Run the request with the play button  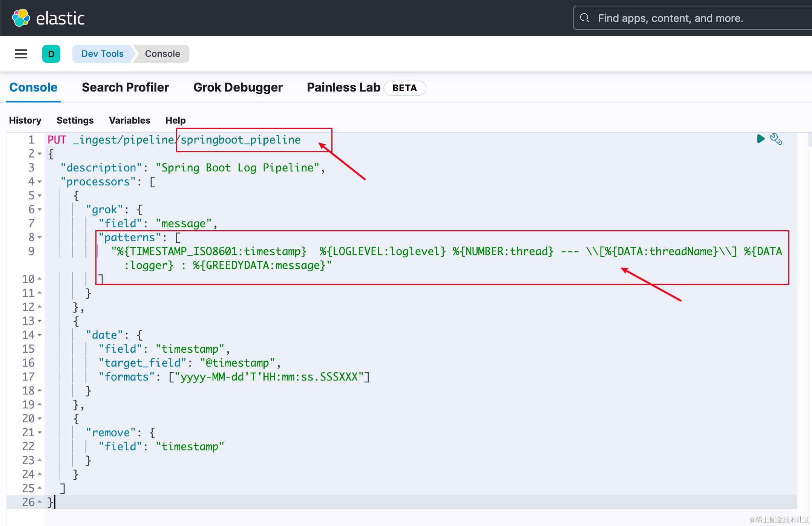click(x=760, y=139)
